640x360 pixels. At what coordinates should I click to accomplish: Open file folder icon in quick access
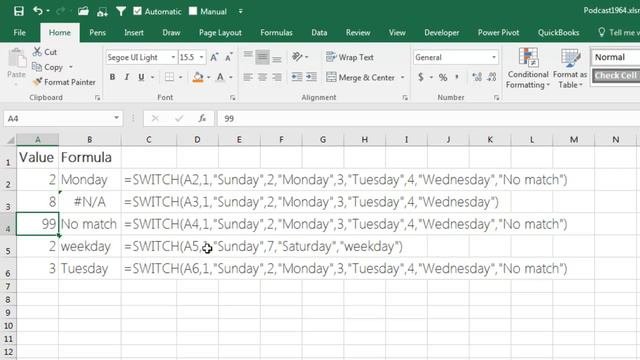83,11
